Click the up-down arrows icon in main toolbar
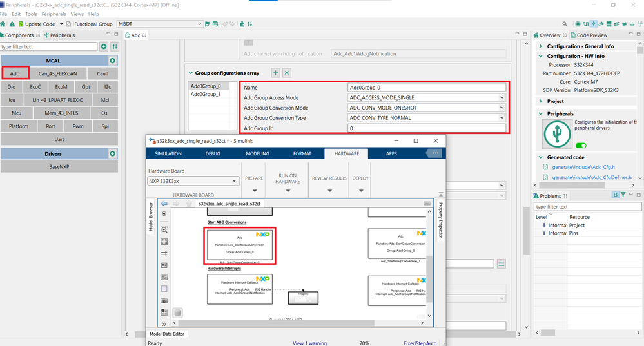The height and width of the screenshot is (346, 644). pos(249,24)
